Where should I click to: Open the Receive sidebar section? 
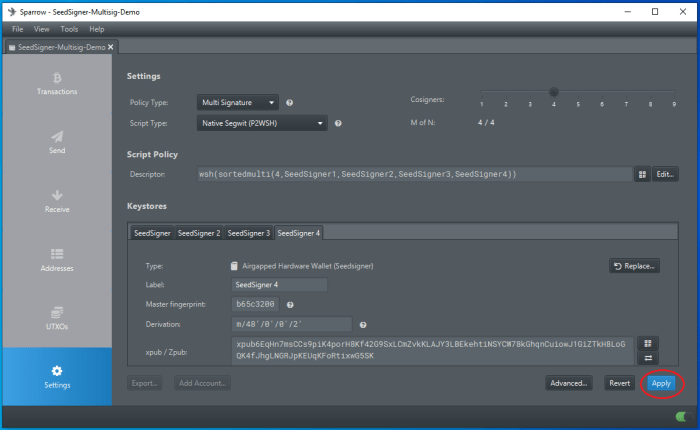tap(57, 201)
